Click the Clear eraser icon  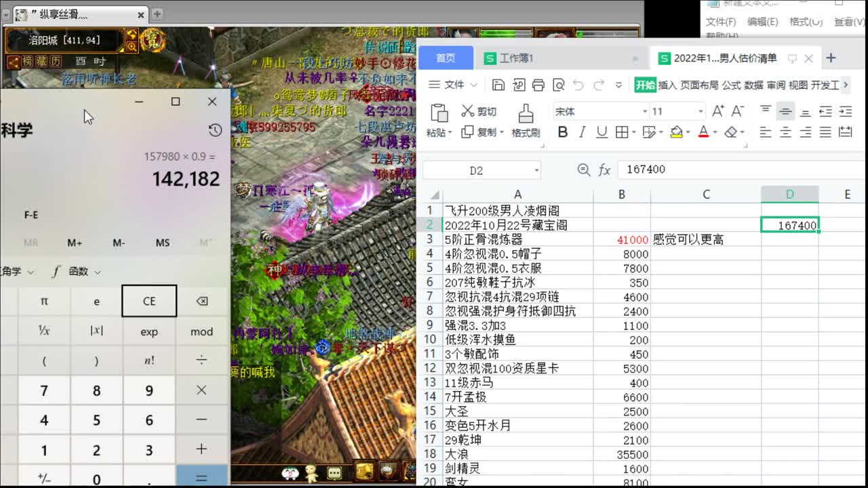click(x=730, y=132)
